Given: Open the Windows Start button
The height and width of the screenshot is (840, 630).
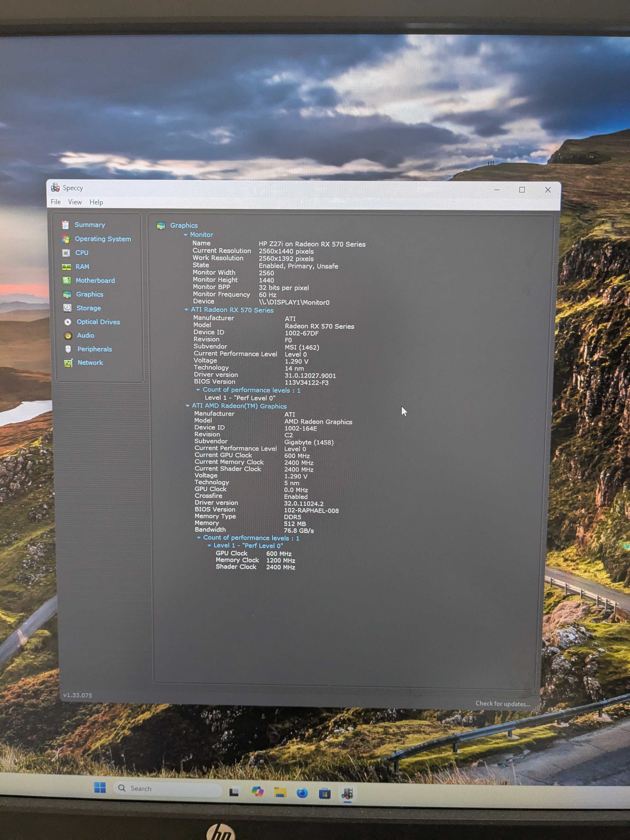Looking at the screenshot, I should tap(100, 787).
